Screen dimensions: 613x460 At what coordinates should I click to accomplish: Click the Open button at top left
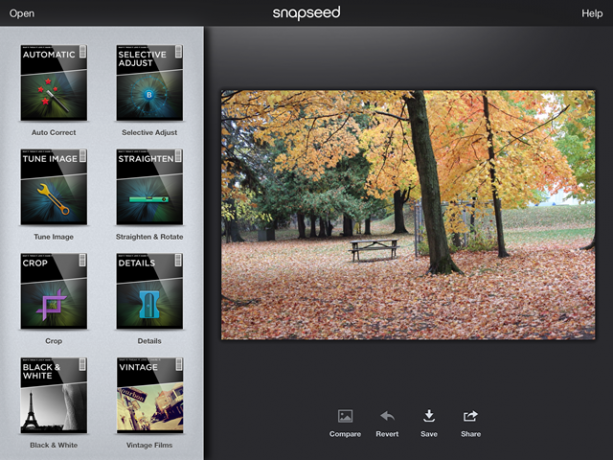pyautogui.click(x=22, y=13)
